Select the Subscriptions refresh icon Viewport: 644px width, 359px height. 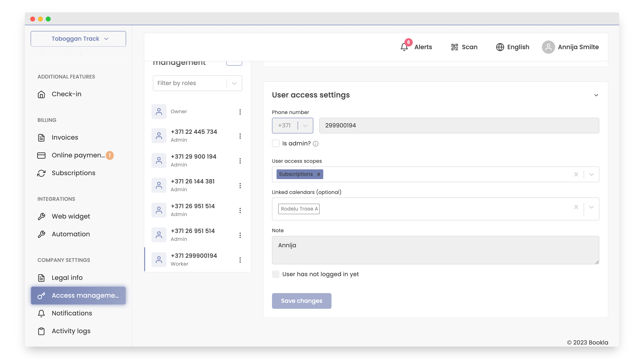[42, 173]
